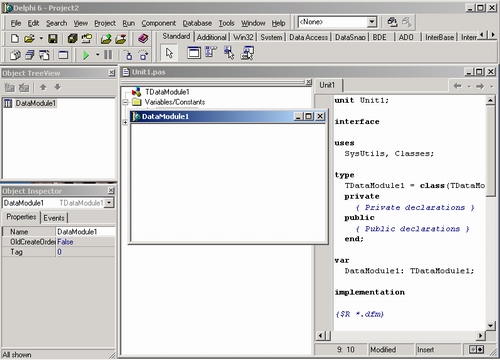This screenshot has height=360, width=500.
Task: Click the Step Over debug icon
Action: click(x=143, y=55)
